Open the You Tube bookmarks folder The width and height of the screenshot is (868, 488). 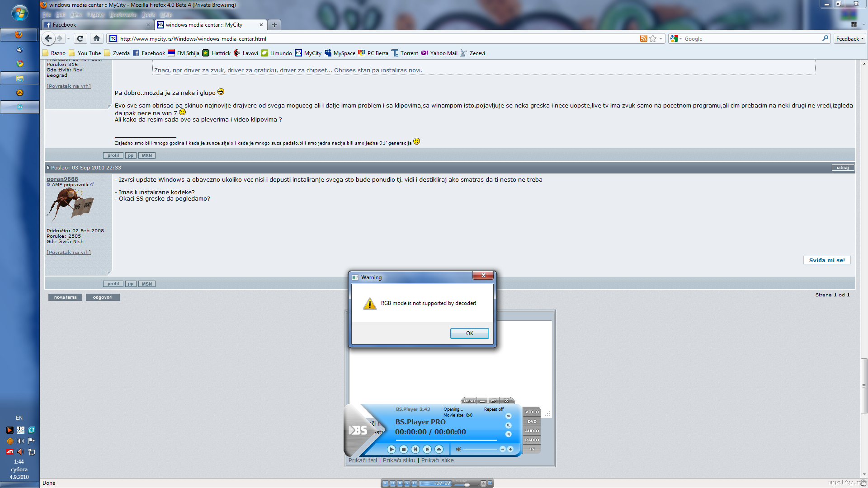(85, 53)
